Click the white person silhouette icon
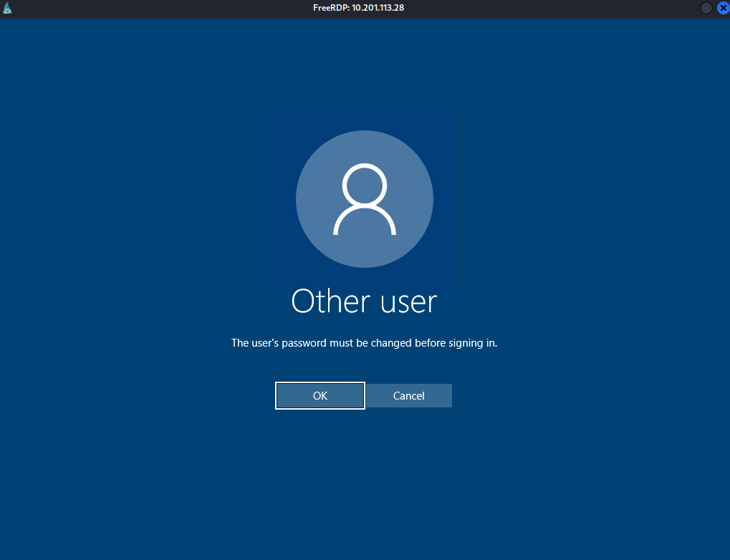 tap(365, 200)
